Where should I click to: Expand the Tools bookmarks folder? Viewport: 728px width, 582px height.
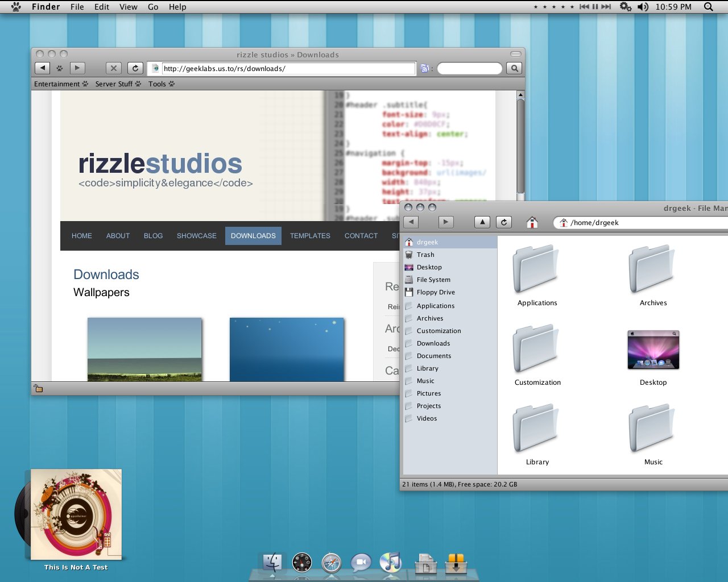point(162,84)
